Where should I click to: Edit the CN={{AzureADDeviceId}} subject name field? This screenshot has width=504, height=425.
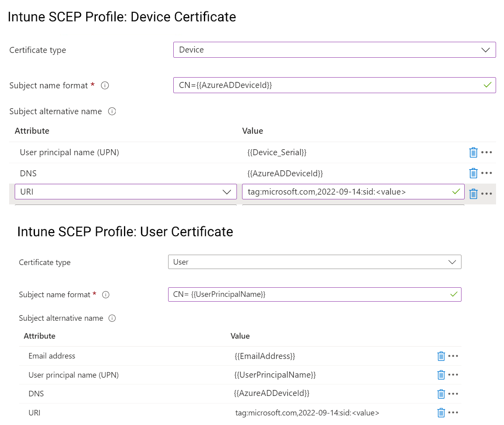pyautogui.click(x=335, y=85)
